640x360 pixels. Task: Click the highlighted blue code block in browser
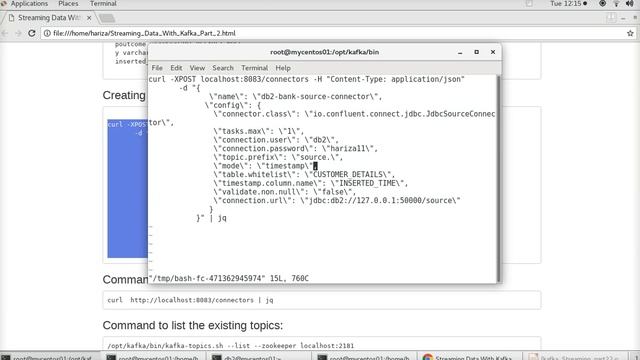point(127,188)
